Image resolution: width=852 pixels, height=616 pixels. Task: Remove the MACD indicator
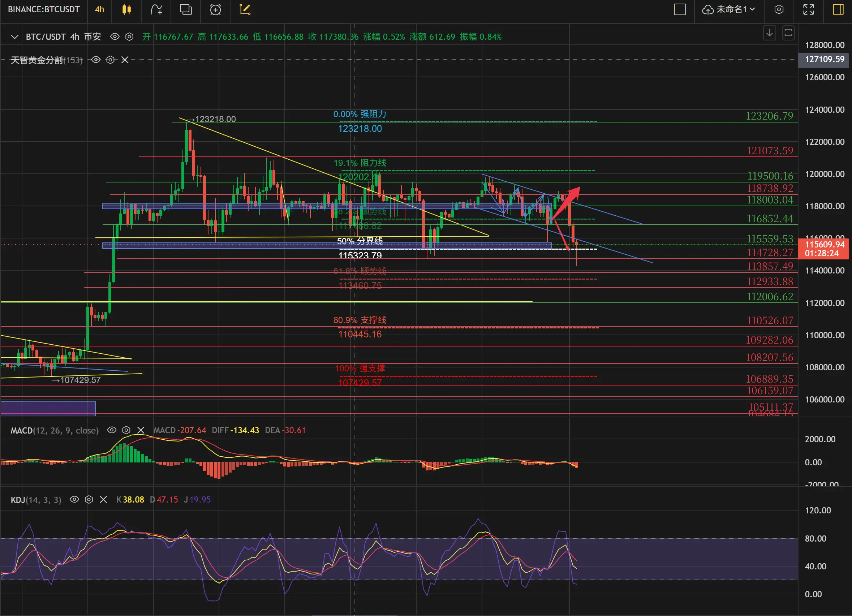coord(141,430)
